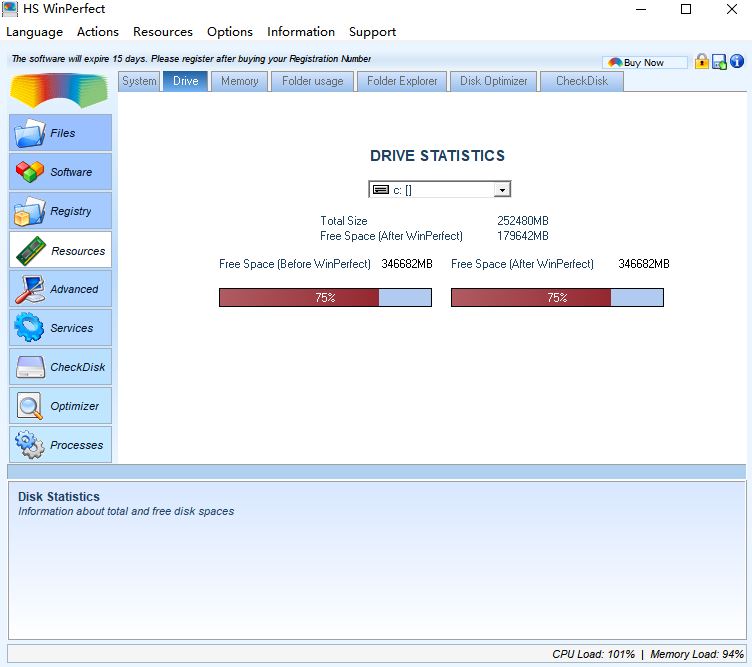Image resolution: width=752 pixels, height=667 pixels.
Task: Click the padlock register icon
Action: [x=702, y=61]
